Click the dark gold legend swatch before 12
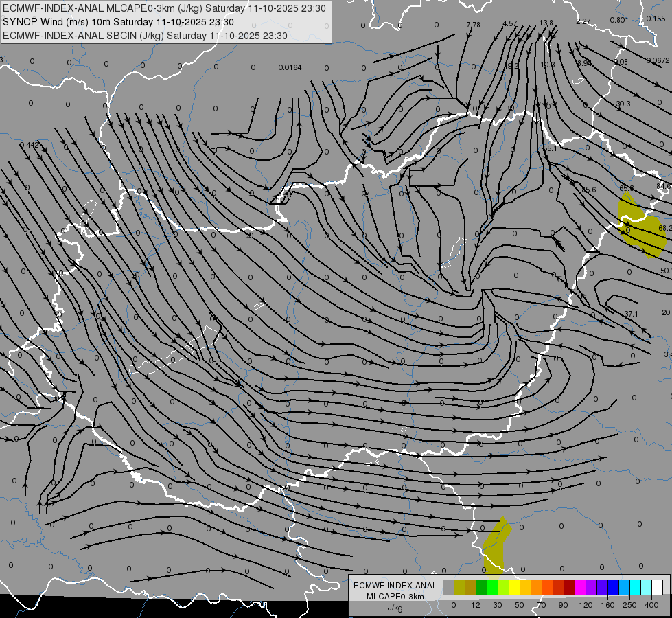Screen dimensions: 672x618 470,588
